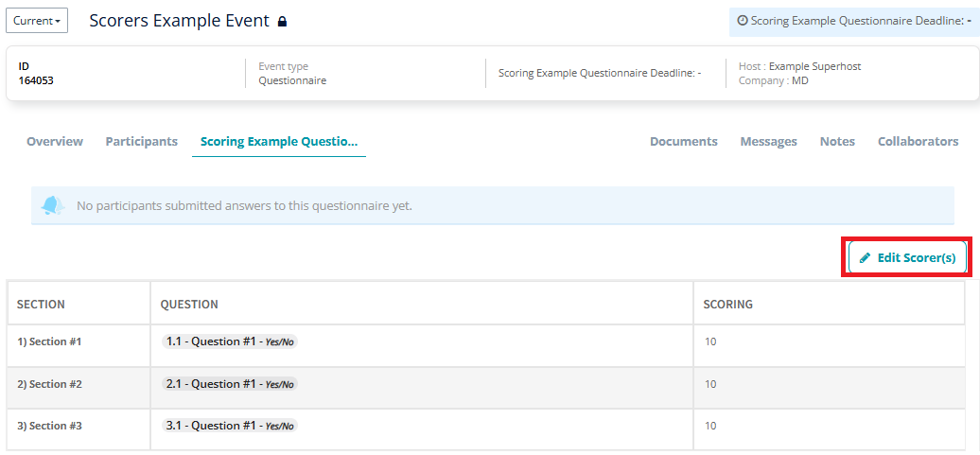The image size is (980, 455).
Task: Click the pencil icon on Edit Scorer(s)
Action: (865, 257)
